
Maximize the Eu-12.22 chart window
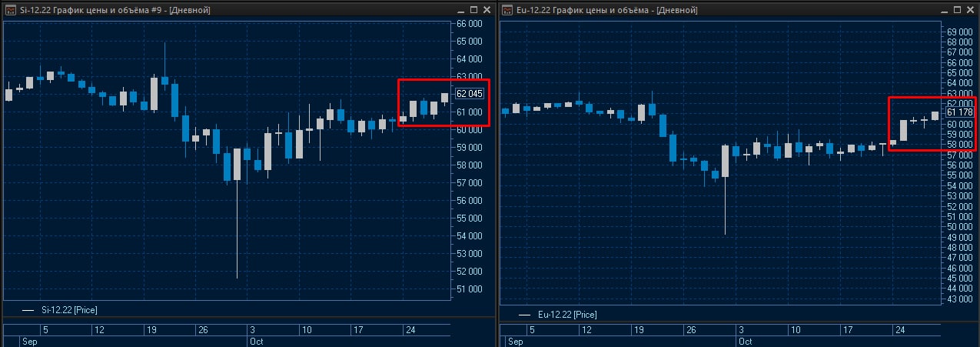click(957, 10)
